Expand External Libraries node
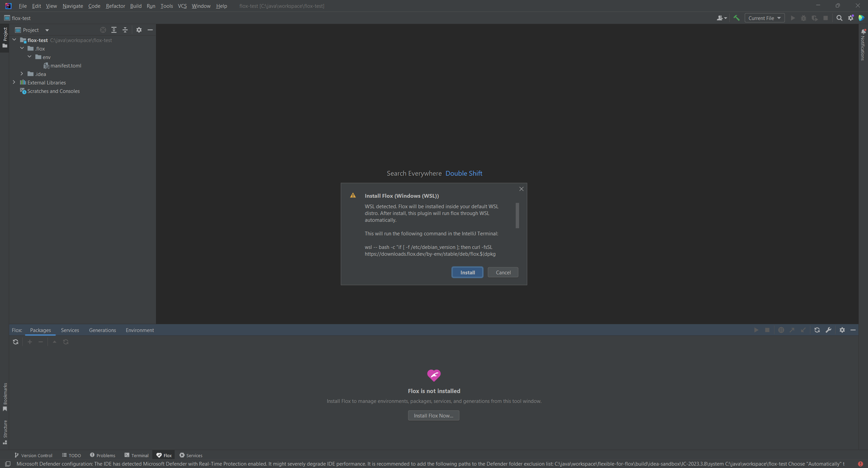 [x=14, y=83]
